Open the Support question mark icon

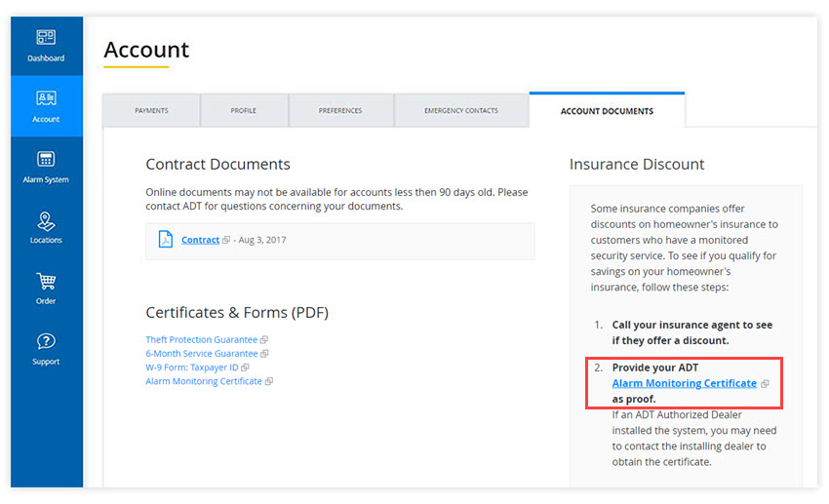point(46,341)
